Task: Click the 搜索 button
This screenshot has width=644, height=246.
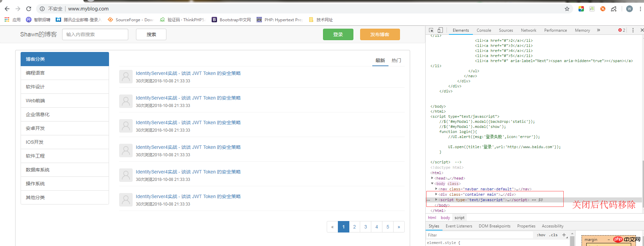Action: tap(151, 34)
